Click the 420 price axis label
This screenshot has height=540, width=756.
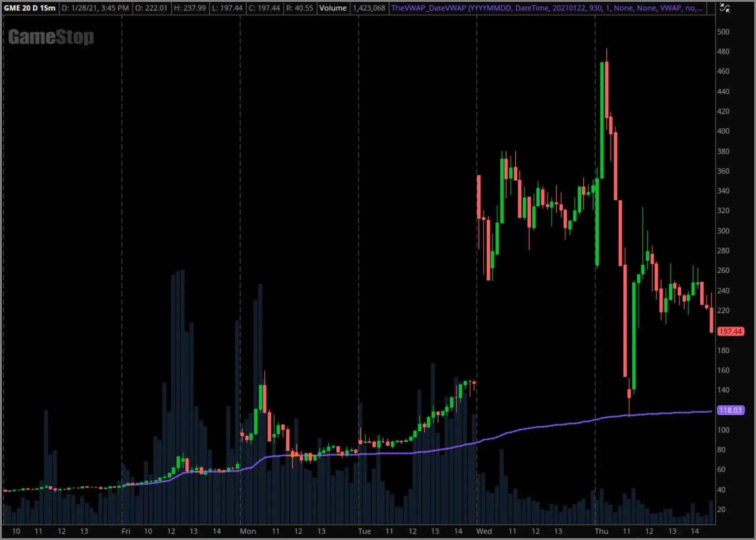click(723, 111)
